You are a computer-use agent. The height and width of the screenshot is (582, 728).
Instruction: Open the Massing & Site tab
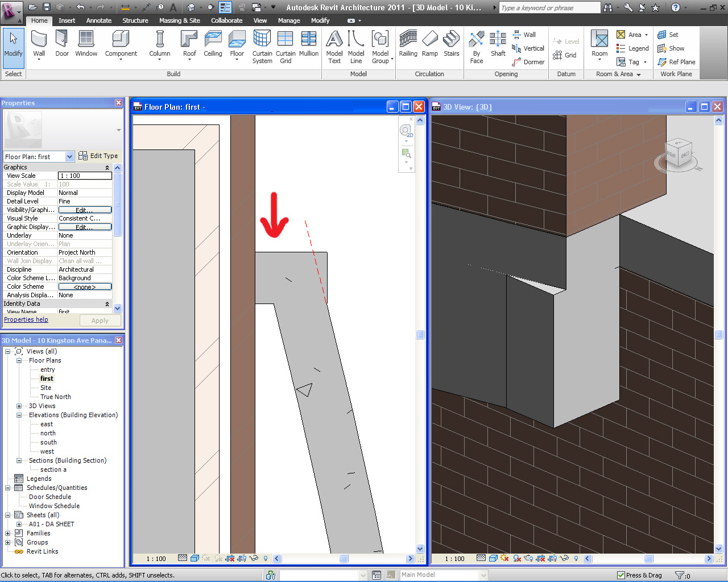coord(179,20)
